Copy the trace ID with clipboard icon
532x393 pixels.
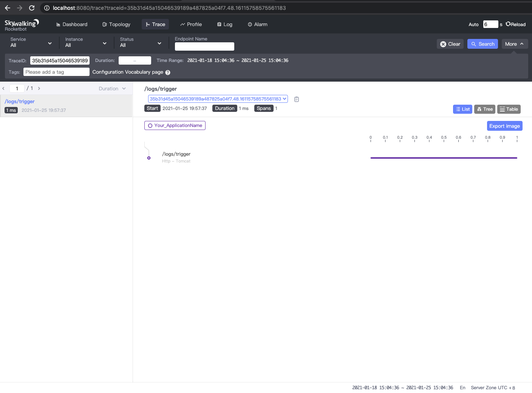pyautogui.click(x=297, y=99)
